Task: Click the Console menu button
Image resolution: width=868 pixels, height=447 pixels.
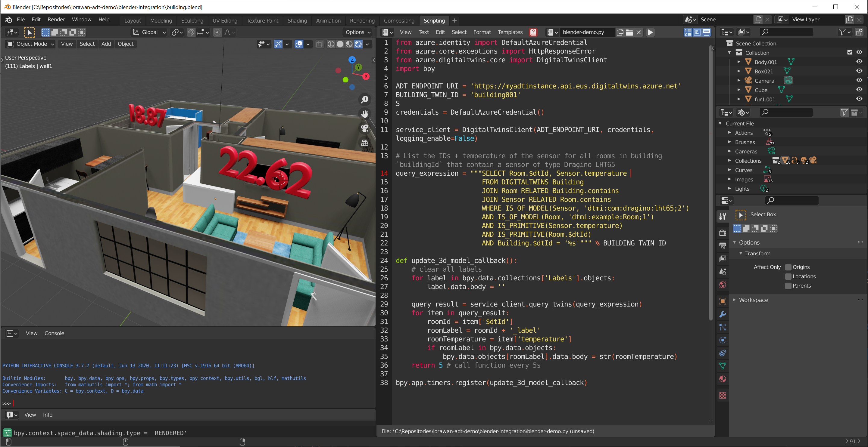Action: tap(54, 333)
